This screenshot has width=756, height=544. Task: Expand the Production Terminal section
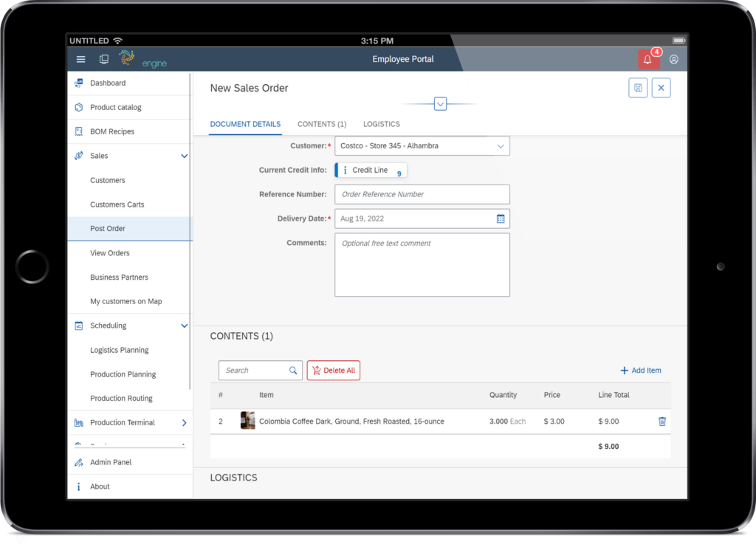(184, 422)
